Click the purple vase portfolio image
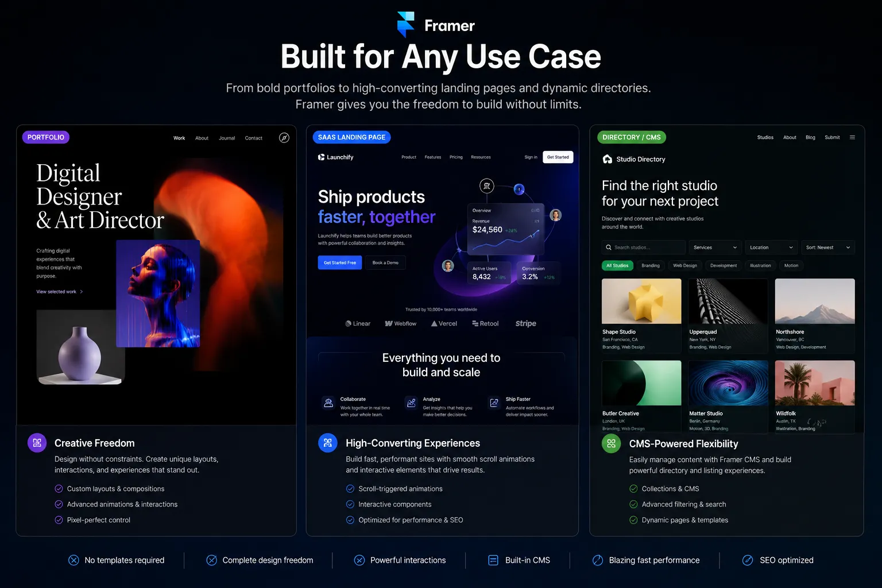Image resolution: width=882 pixels, height=588 pixels. pos(80,348)
